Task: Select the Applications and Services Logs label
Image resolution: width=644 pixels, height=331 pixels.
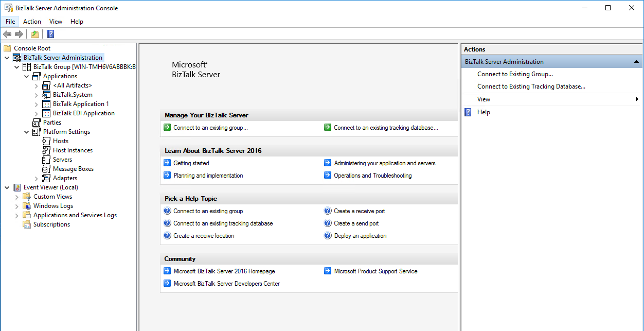Action: click(x=75, y=215)
